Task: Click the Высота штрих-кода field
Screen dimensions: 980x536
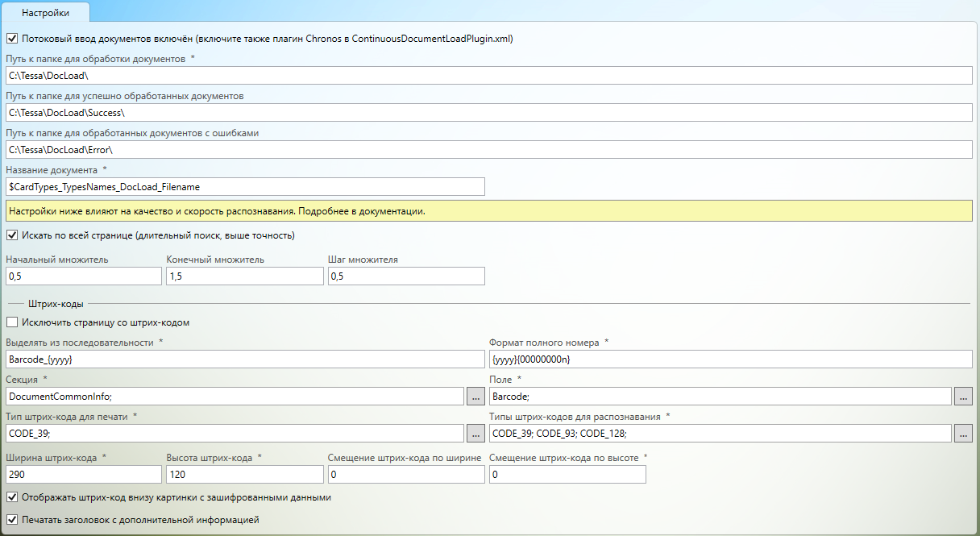Action: 245,475
